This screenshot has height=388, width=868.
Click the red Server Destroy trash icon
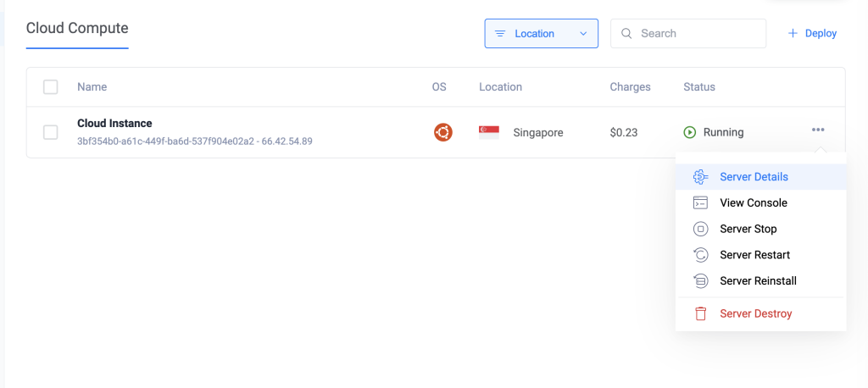(700, 314)
